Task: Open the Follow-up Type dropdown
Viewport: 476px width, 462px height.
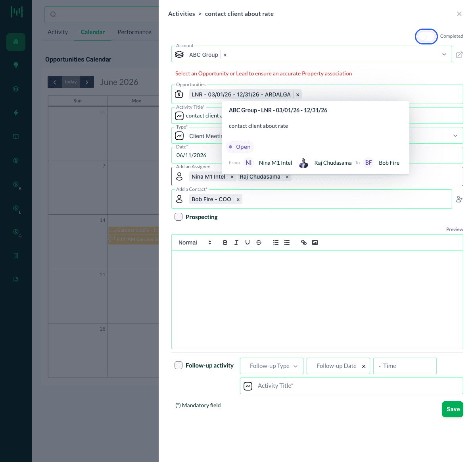Action: click(272, 366)
